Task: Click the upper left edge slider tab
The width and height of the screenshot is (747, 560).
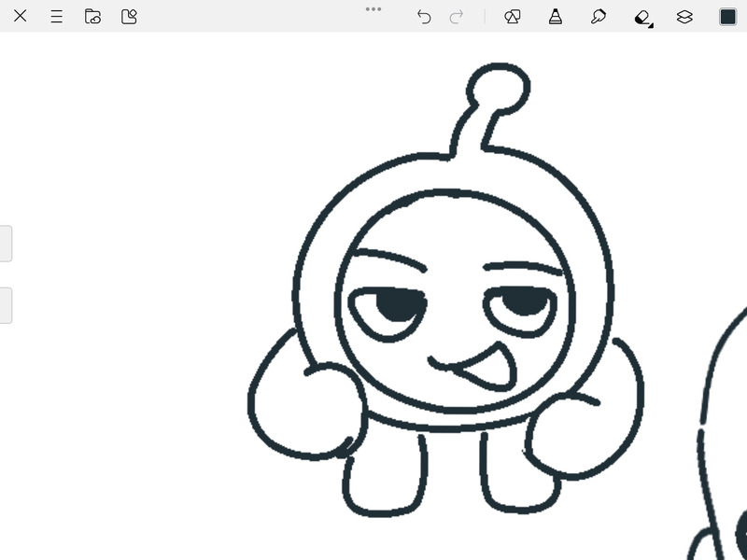Action: 6,244
